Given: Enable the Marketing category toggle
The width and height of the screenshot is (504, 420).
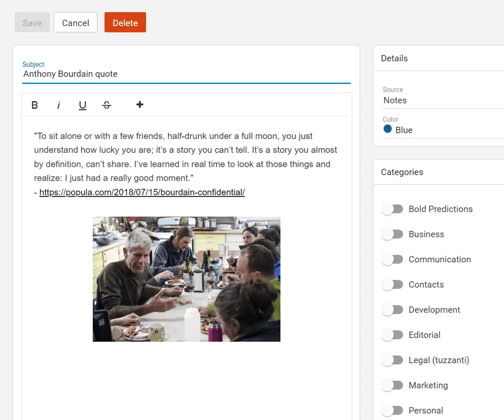Looking at the screenshot, I should 392,386.
